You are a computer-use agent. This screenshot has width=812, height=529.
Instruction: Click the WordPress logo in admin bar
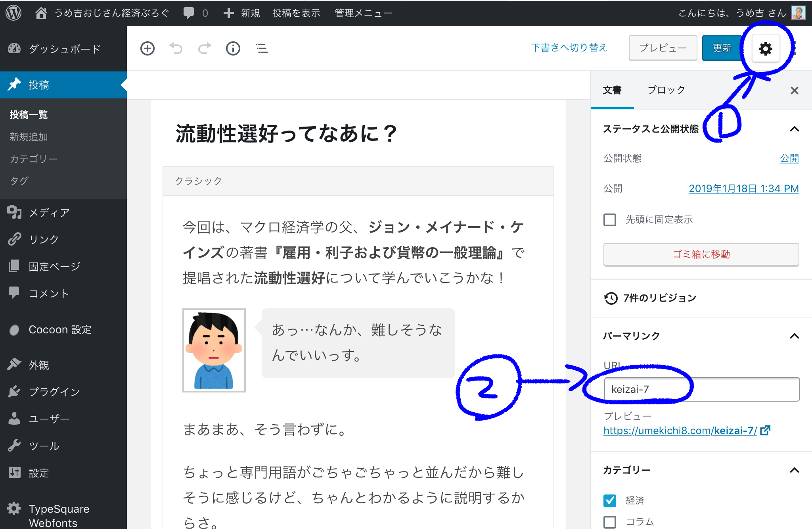coord(13,13)
